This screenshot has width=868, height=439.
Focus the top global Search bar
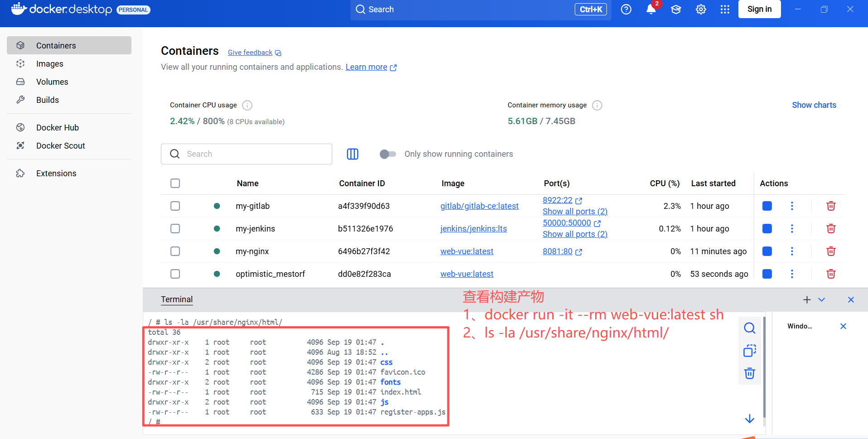480,10
